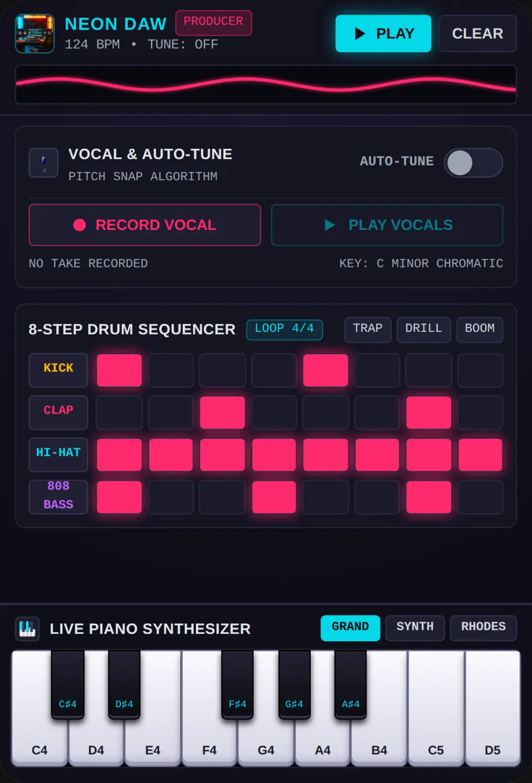
Task: Click the CLAP track label
Action: point(58,413)
